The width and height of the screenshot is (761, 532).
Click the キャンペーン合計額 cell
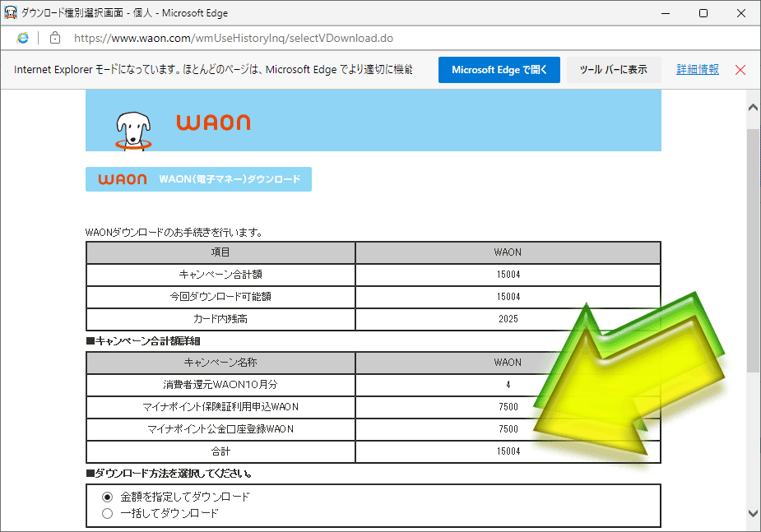click(x=220, y=275)
